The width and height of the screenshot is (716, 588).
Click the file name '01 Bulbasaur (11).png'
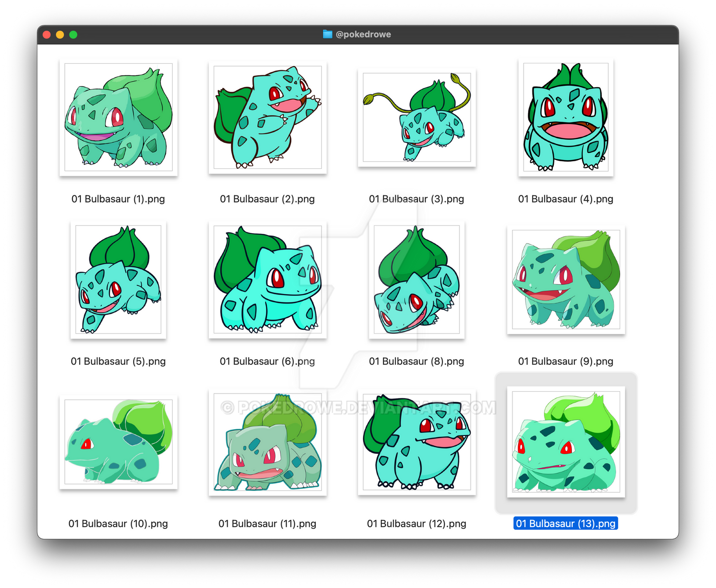click(x=267, y=524)
